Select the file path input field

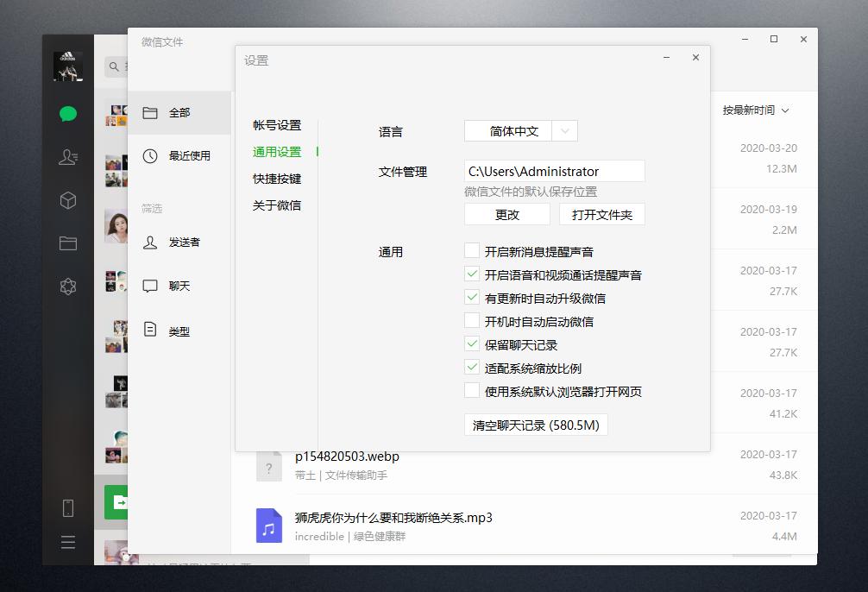click(555, 171)
